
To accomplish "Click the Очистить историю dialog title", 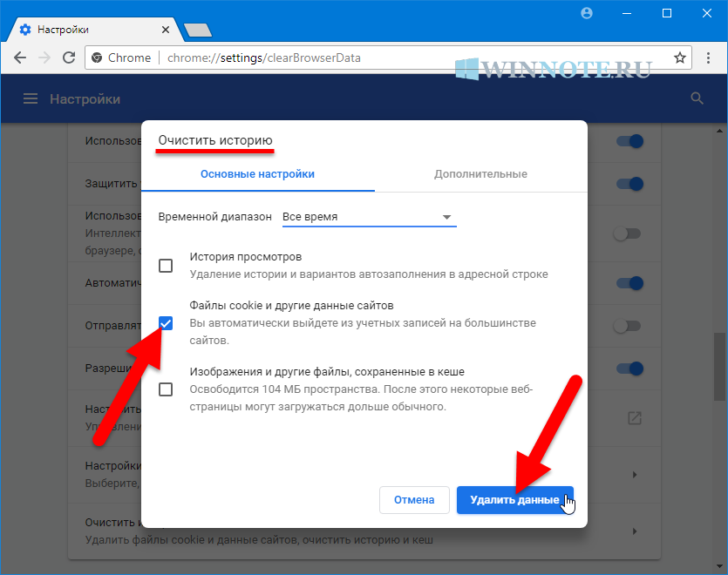I will coord(215,140).
